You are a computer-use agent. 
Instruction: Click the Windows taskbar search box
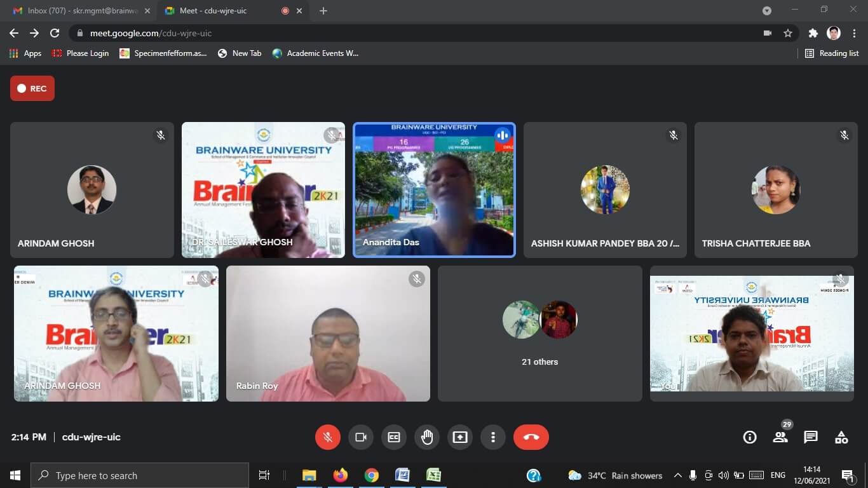coord(140,475)
